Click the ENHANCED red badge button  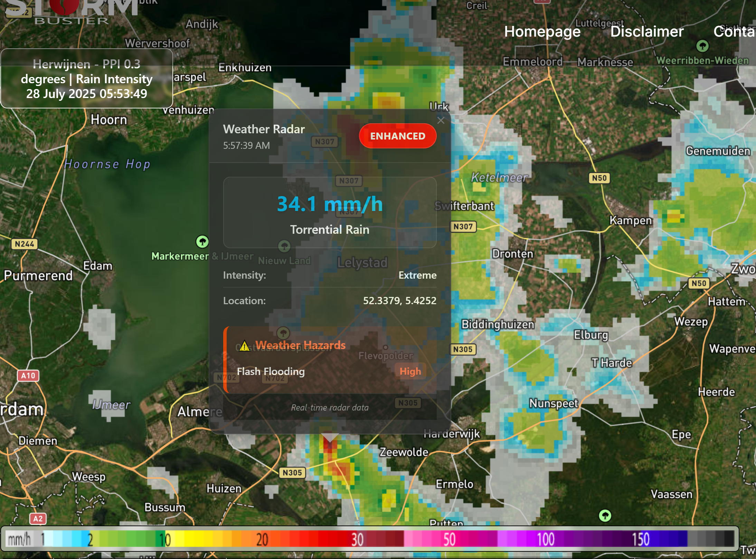pos(398,136)
